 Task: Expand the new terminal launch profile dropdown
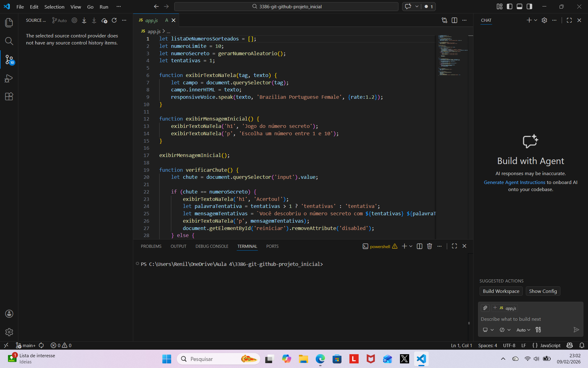click(x=411, y=246)
